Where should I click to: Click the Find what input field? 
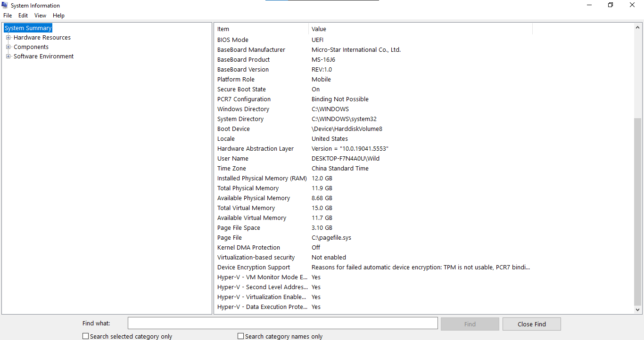point(283,323)
